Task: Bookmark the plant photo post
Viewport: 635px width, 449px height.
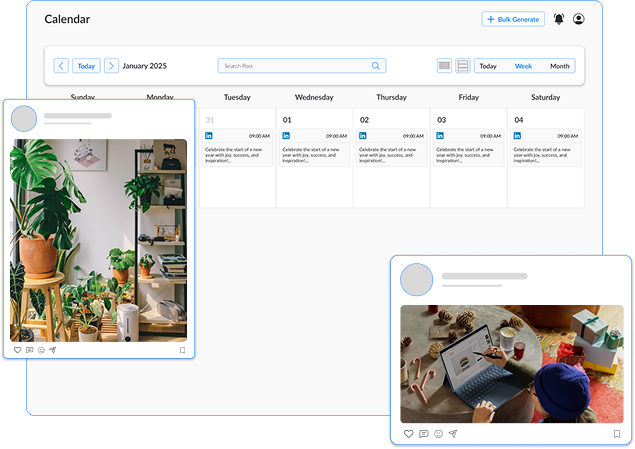Action: coord(182,350)
